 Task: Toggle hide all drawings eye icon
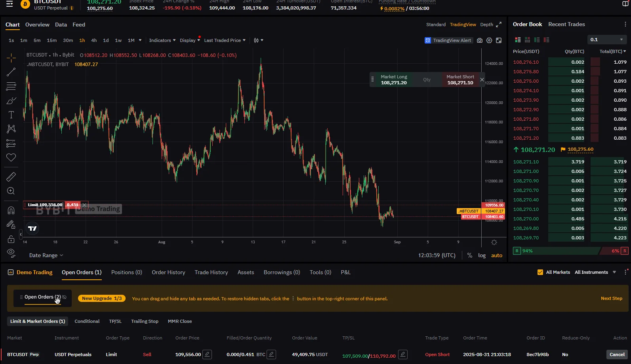pos(11,252)
